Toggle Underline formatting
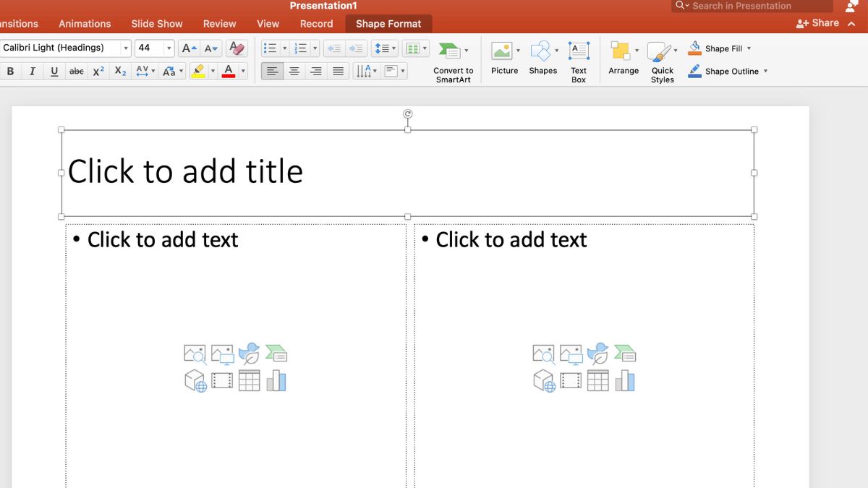 54,71
